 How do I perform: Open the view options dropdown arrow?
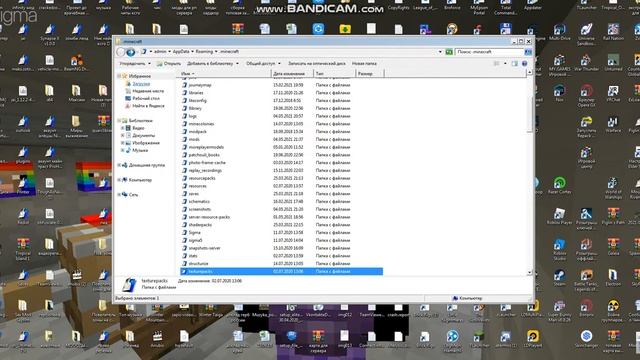(x=505, y=64)
